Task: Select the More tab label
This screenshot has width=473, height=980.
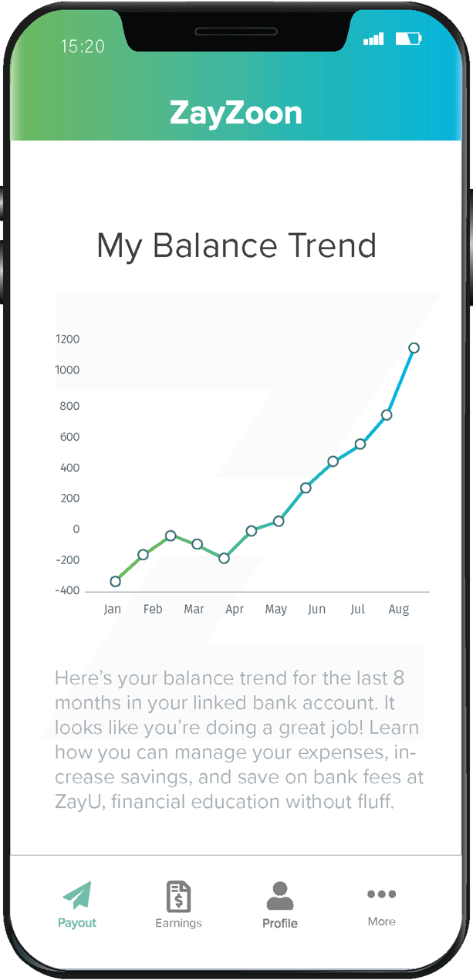Action: pyautogui.click(x=381, y=921)
